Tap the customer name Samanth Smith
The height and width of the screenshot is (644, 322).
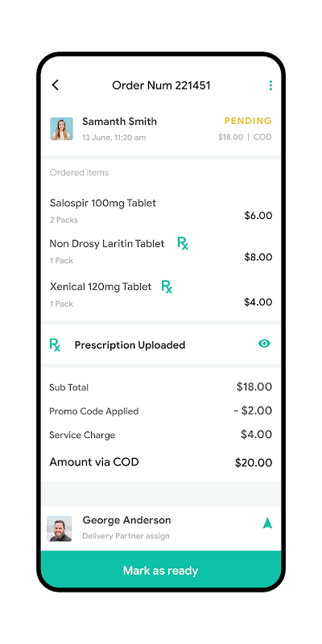tap(119, 122)
